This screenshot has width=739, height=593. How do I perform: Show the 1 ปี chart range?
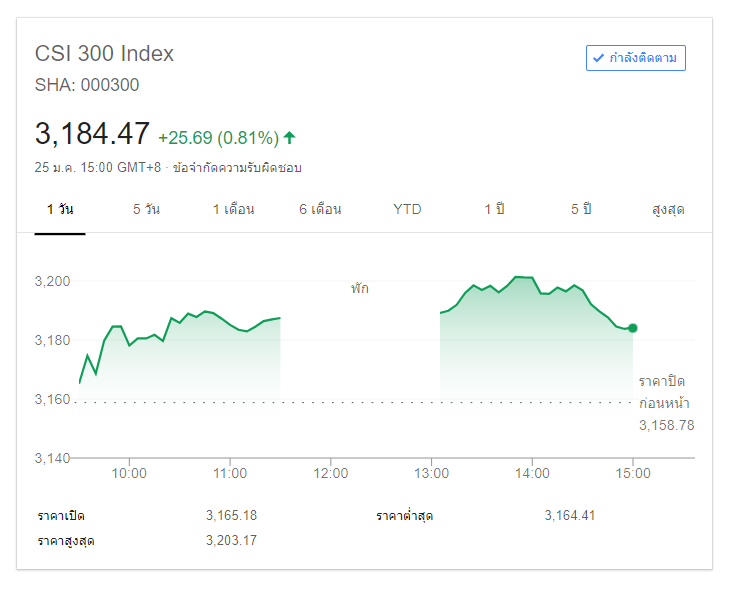click(494, 209)
